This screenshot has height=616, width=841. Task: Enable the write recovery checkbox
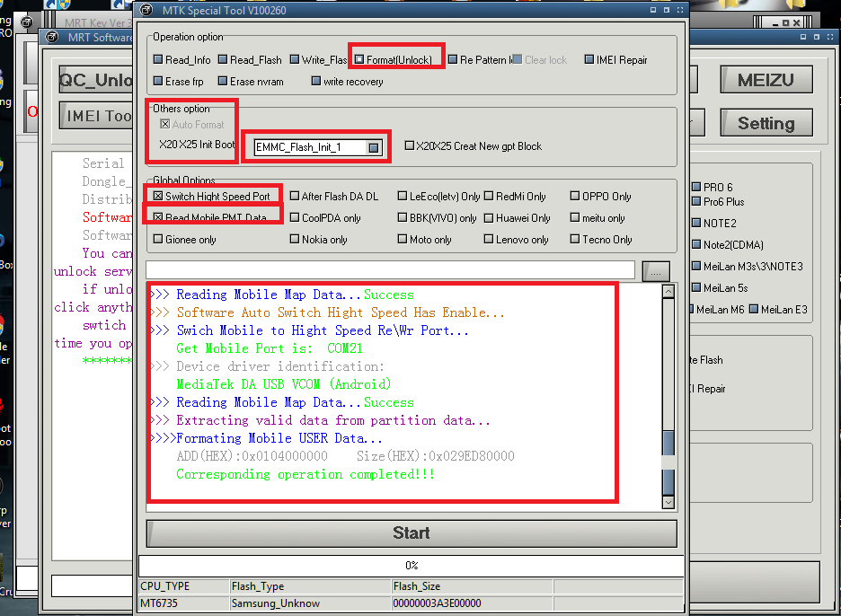(316, 81)
